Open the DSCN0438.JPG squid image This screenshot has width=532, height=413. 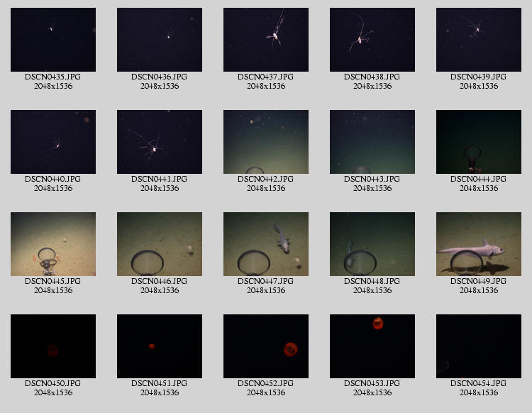(372, 40)
